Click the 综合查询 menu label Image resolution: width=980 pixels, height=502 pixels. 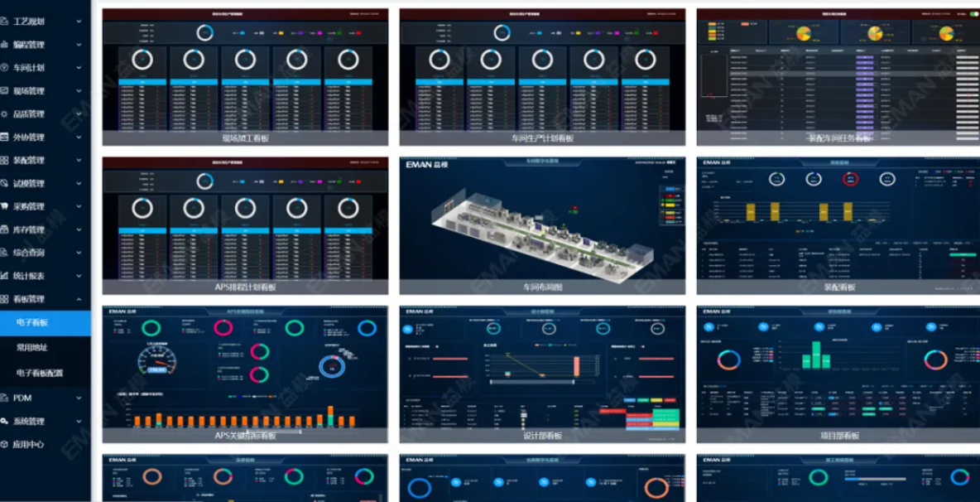[x=29, y=253]
